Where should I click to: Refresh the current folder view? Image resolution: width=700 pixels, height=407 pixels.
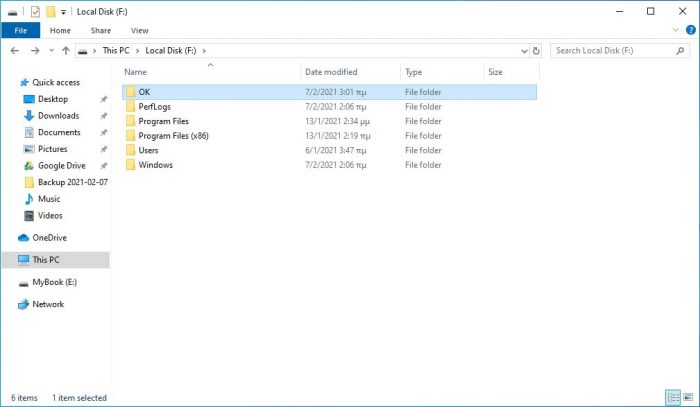click(x=537, y=50)
